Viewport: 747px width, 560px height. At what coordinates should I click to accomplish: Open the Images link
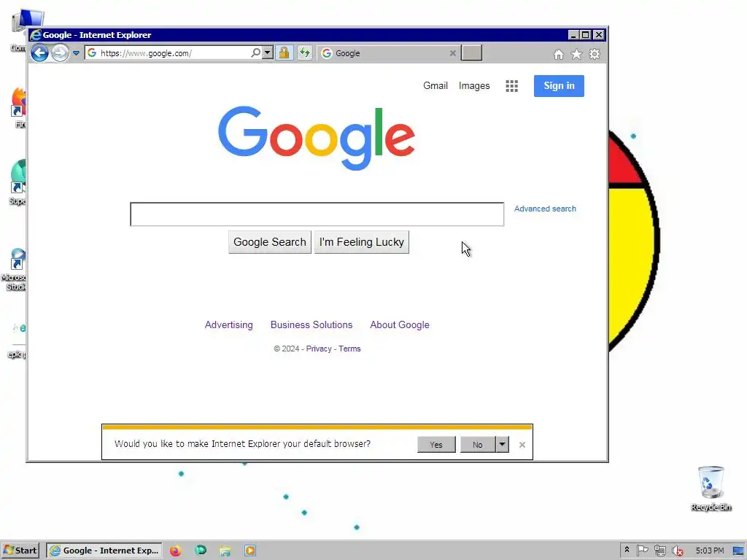pos(474,86)
